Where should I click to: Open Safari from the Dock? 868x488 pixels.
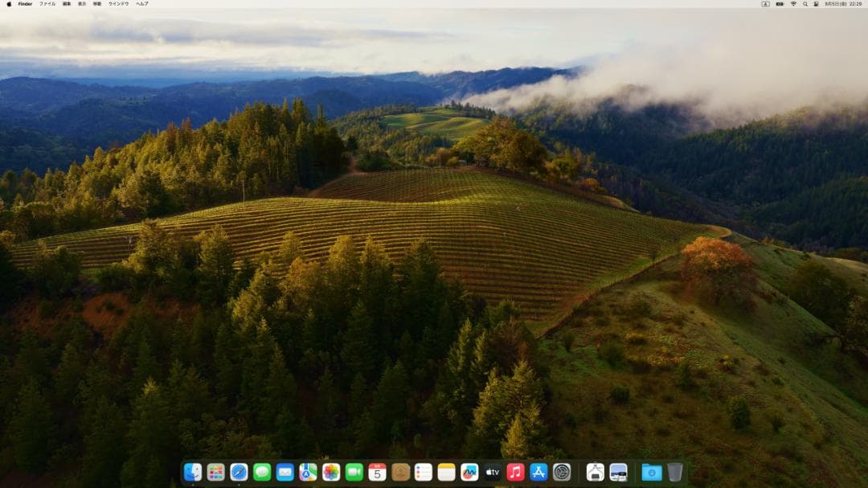(x=238, y=473)
